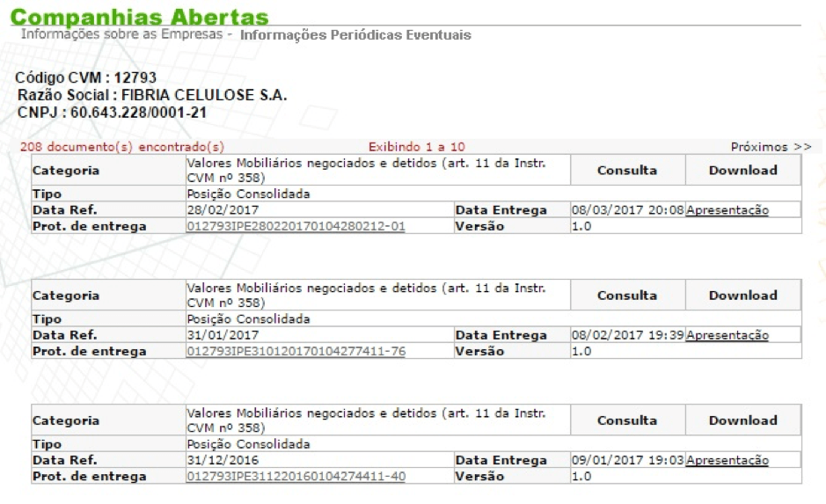Go to next results via Próximos >>
Image resolution: width=826 pixels, height=504 pixels.
[x=771, y=147]
